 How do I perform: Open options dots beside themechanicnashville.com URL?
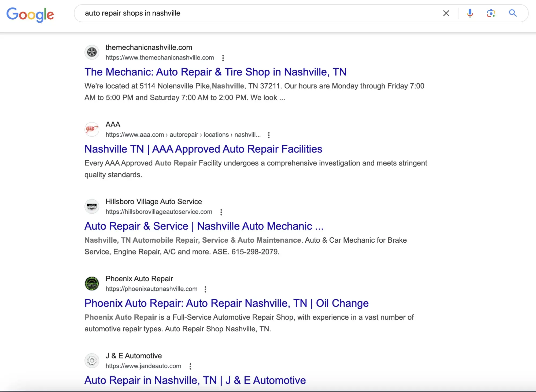pos(223,58)
